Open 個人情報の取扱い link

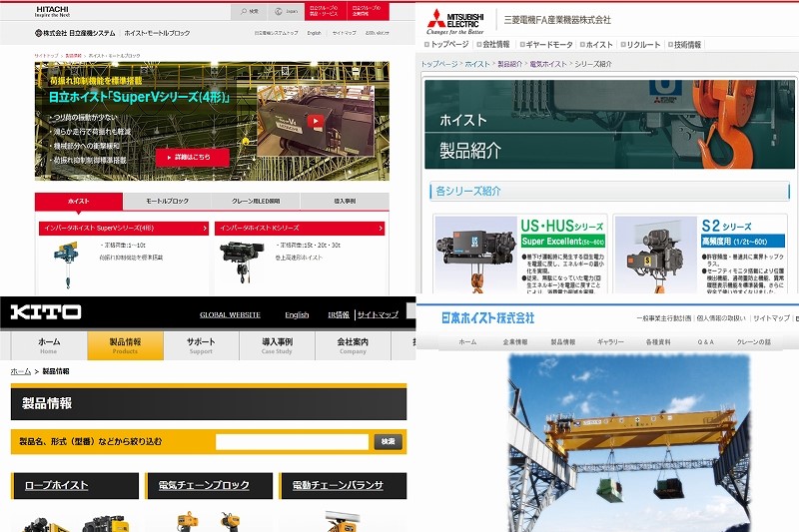tap(721, 318)
